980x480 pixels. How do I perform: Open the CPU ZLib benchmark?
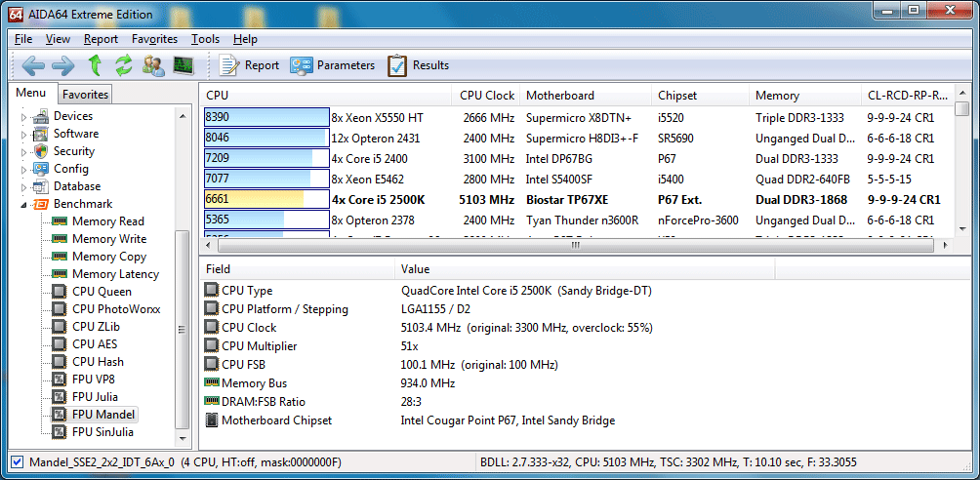click(x=96, y=326)
